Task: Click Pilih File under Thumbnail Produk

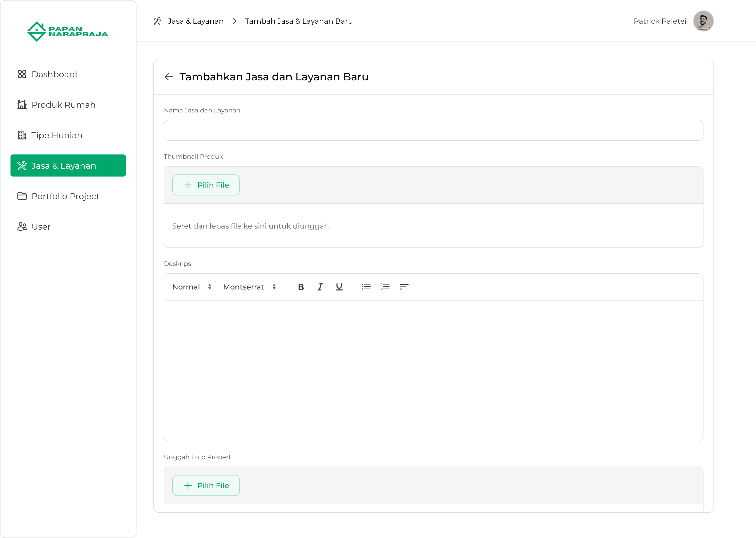Action: click(206, 185)
